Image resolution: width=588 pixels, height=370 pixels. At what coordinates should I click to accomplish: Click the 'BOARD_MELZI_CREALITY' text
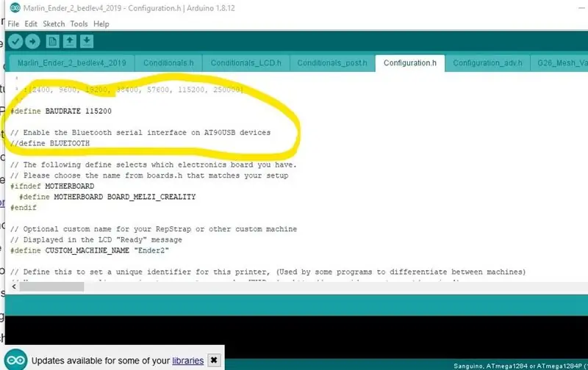(151, 197)
